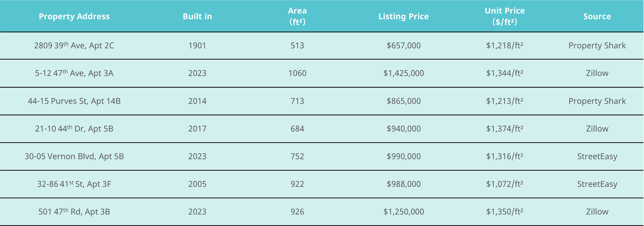The image size is (644, 226).
Task: Click address 2809 39th Ave, Apt 2C
Action: click(x=74, y=45)
